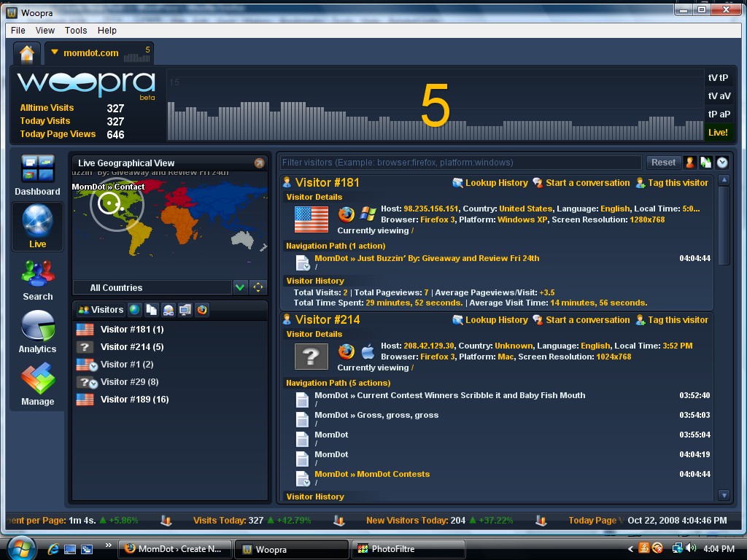This screenshot has width=747, height=560.
Task: Open the Dashboard section
Action: [x=38, y=175]
